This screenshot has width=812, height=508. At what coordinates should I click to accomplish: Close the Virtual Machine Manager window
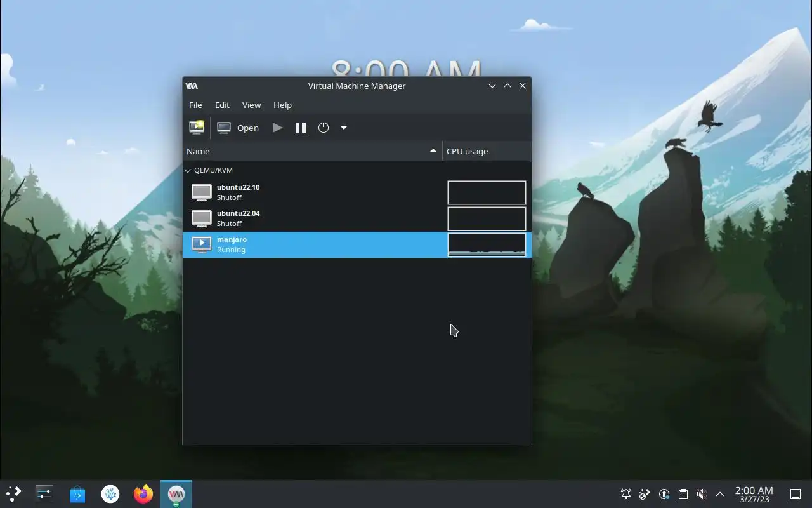523,86
